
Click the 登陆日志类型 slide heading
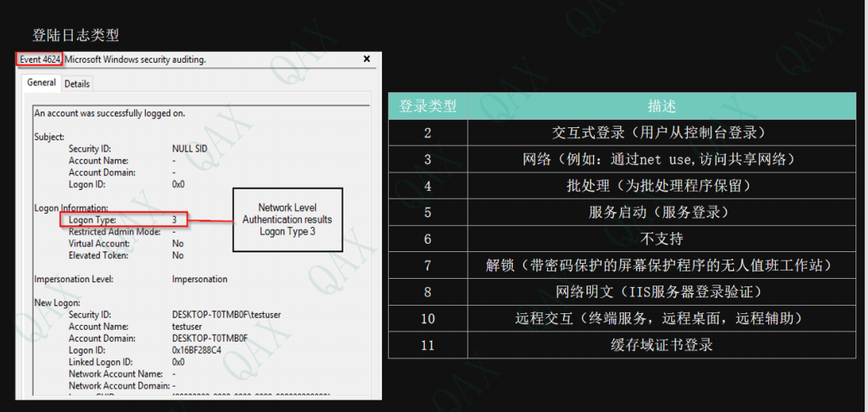(75, 35)
